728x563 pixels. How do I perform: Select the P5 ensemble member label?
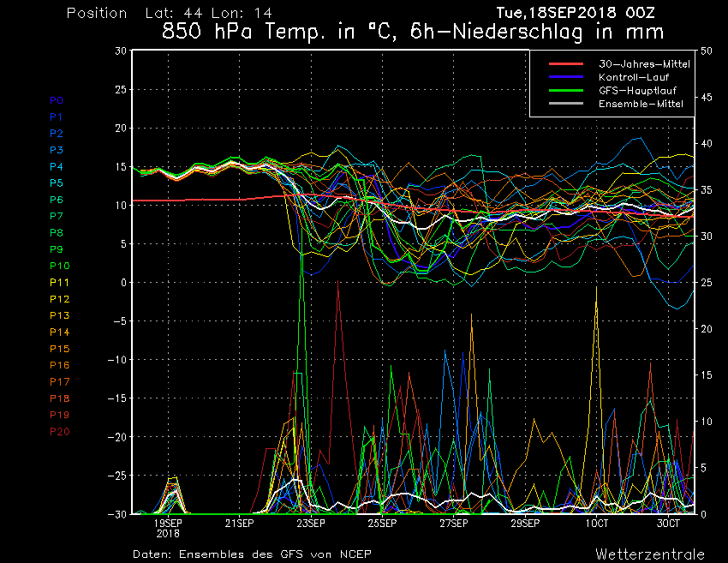tap(57, 183)
